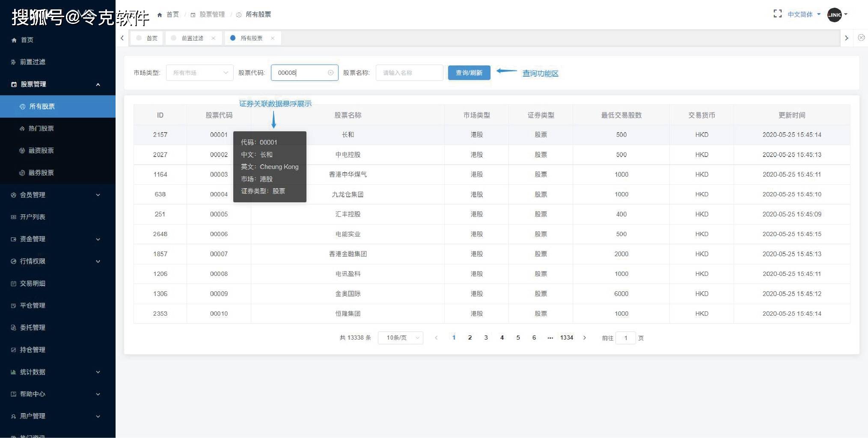This screenshot has height=438, width=868.
Task: Open 平仓管理 in the sidebar
Action: pos(58,305)
